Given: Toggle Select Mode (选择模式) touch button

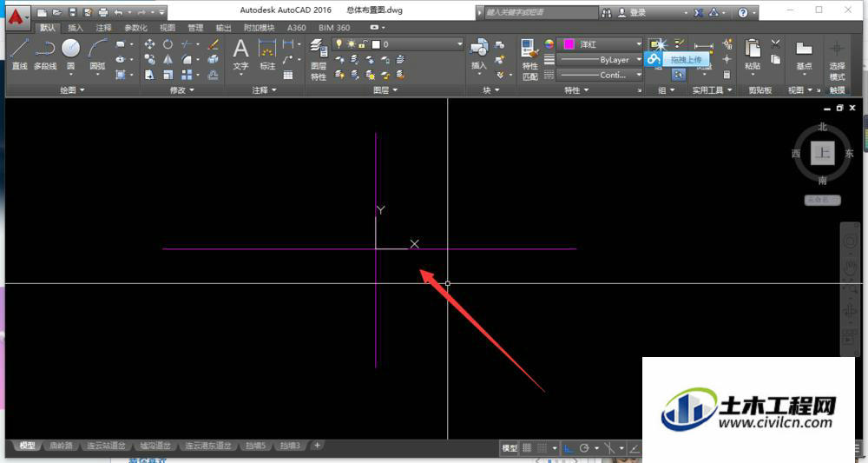Looking at the screenshot, I should pos(837,60).
